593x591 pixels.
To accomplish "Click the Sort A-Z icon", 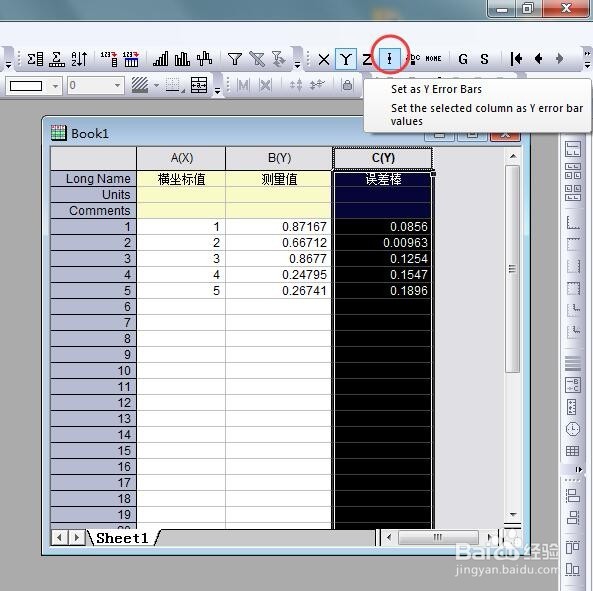I will point(79,59).
